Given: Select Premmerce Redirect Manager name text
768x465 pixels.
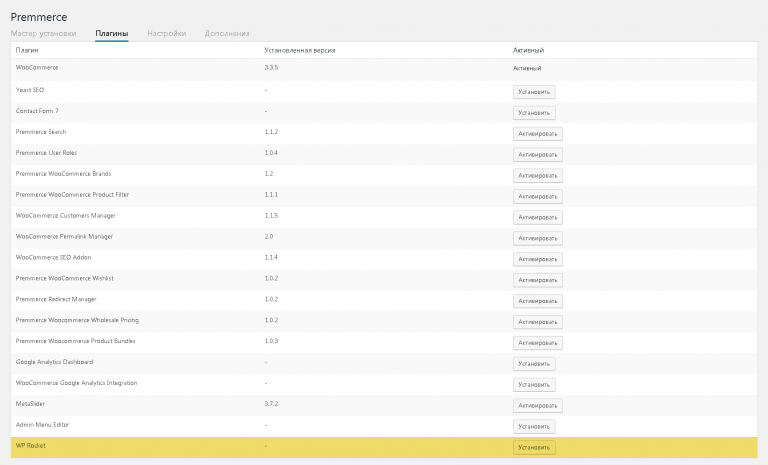Looking at the screenshot, I should pyautogui.click(x=56, y=299).
